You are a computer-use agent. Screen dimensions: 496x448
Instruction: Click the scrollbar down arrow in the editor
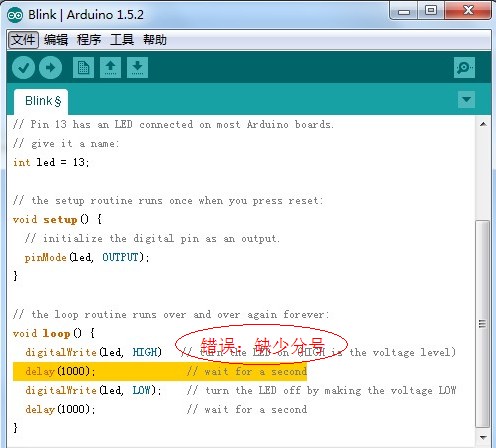coord(483,437)
